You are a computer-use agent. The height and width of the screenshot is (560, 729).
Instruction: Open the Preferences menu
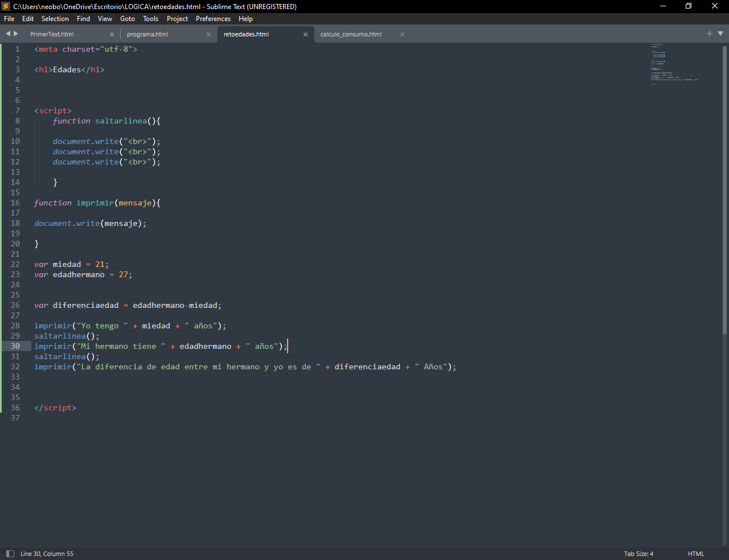[x=213, y=19]
